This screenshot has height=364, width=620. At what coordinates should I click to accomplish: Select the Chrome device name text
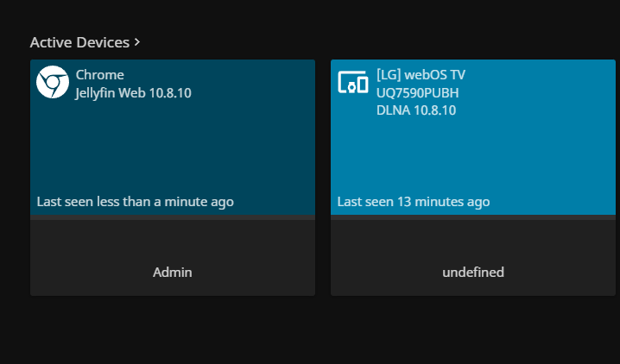point(100,75)
